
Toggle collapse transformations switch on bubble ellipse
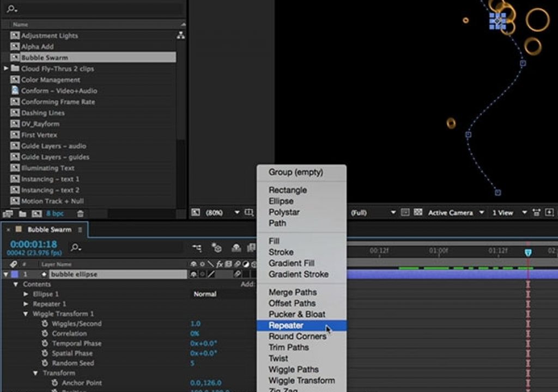[202, 274]
